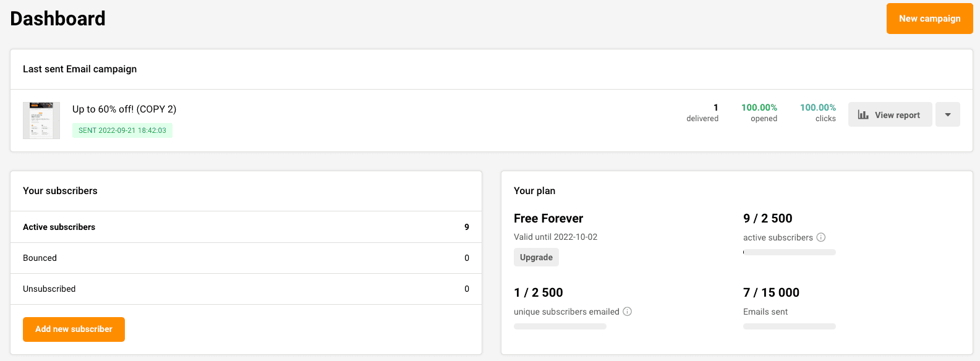Select the Bounced subscribers row
The image size is (980, 361).
coord(245,258)
